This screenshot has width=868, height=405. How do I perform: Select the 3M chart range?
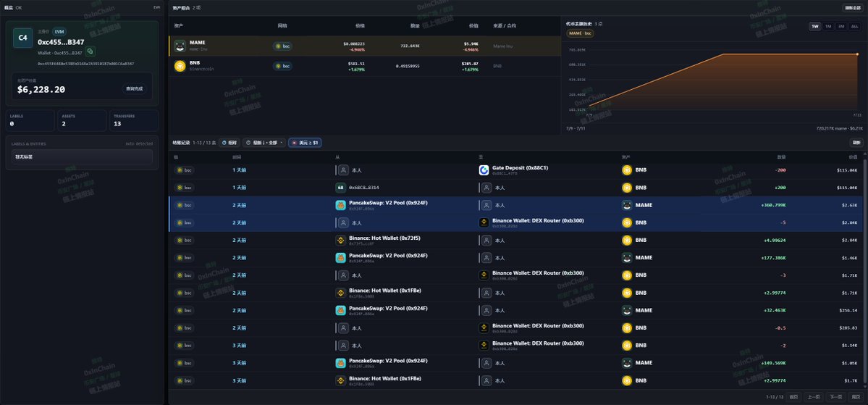point(841,26)
